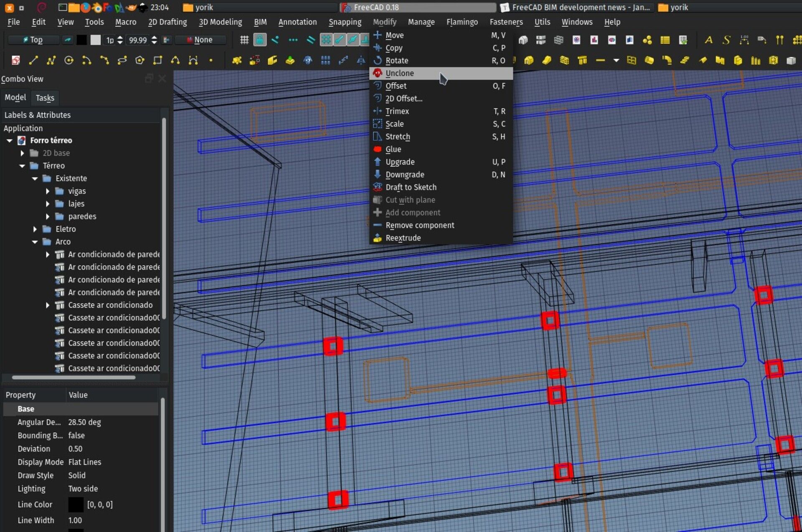The image size is (802, 532).
Task: Select the Draft Circle tool
Action: coord(69,61)
